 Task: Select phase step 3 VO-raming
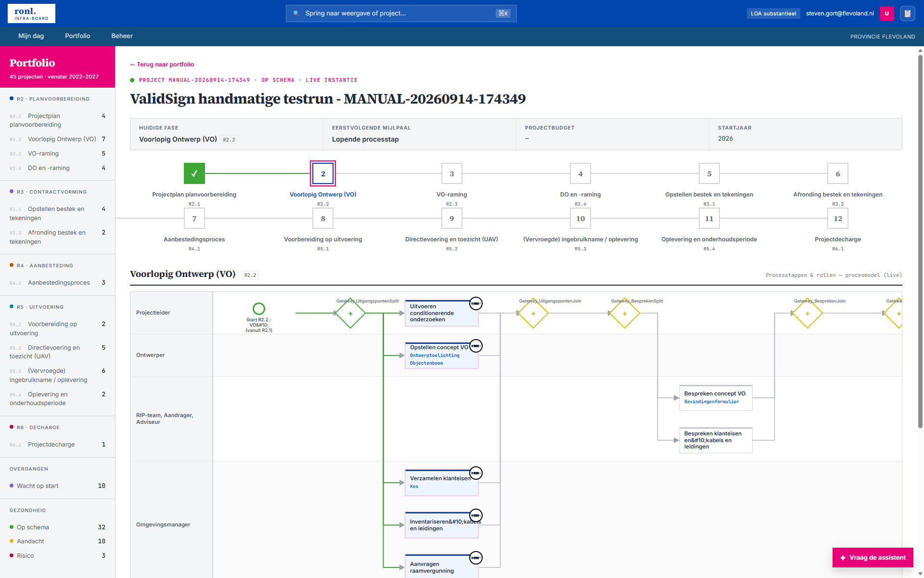(x=452, y=173)
